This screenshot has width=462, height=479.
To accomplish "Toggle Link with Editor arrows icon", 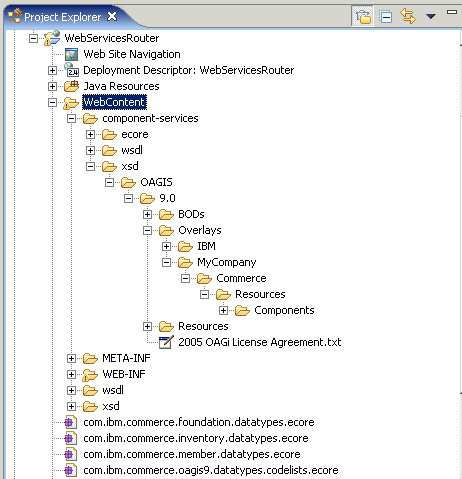I will coord(408,16).
